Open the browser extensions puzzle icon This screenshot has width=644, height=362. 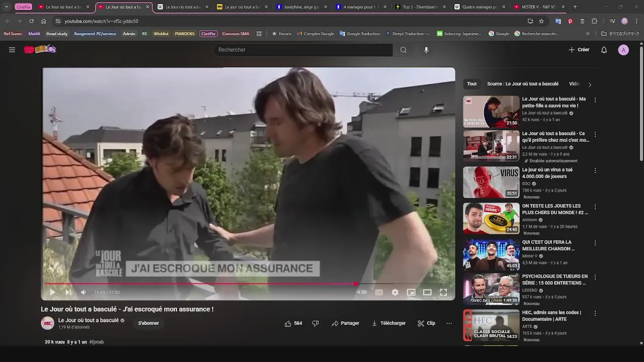595,21
